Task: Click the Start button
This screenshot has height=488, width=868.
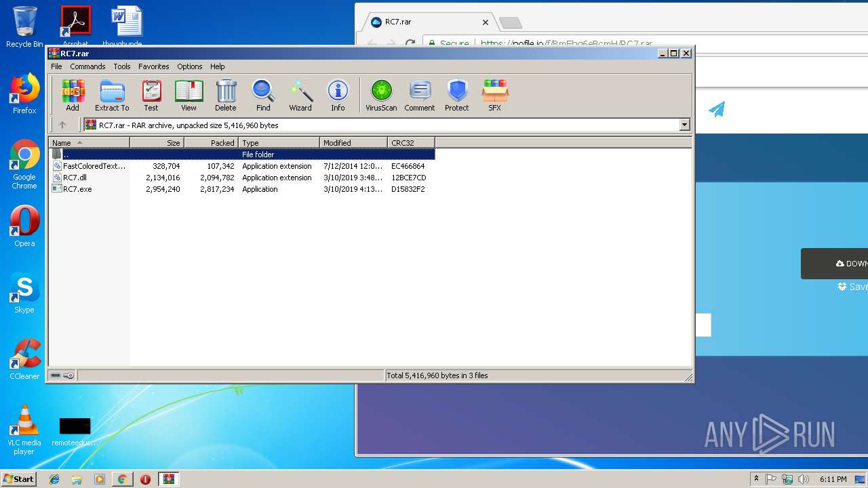Action: 18,479
